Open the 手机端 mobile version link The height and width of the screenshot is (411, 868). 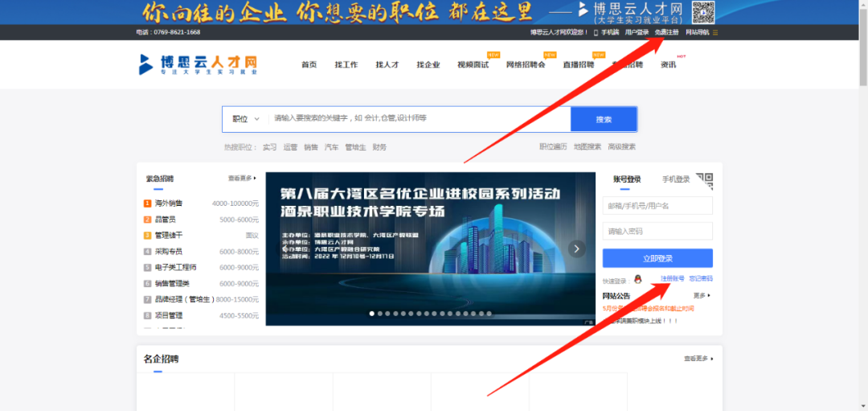coord(607,32)
